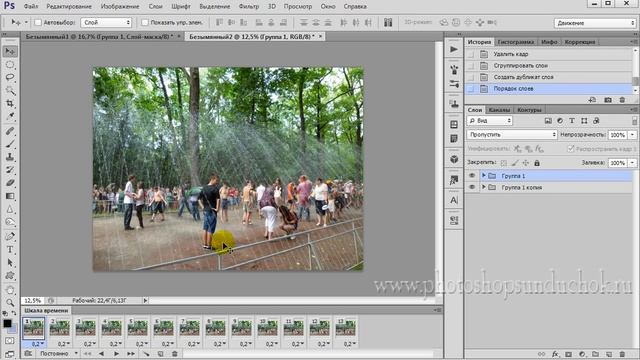640x360 pixels.
Task: Open the Файл menu
Action: (31, 7)
